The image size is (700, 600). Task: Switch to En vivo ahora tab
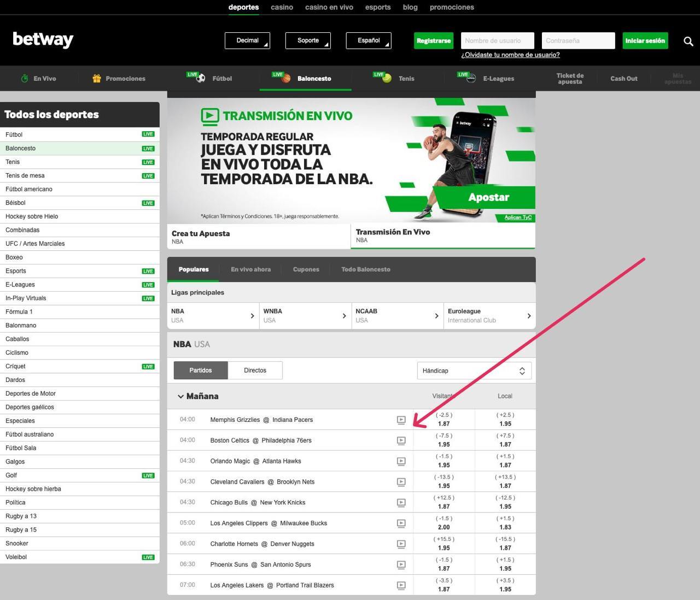250,269
